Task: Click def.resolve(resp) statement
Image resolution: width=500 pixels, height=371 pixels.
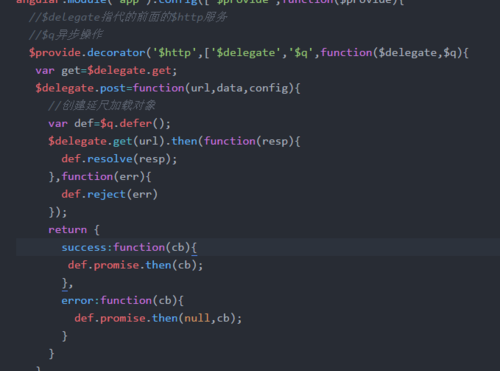Action: tap(119, 159)
